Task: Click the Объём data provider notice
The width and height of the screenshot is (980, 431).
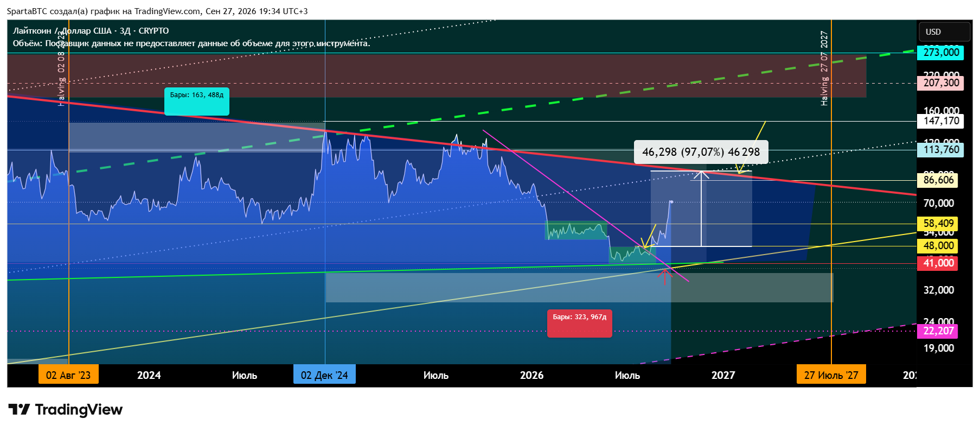Action: 191,43
